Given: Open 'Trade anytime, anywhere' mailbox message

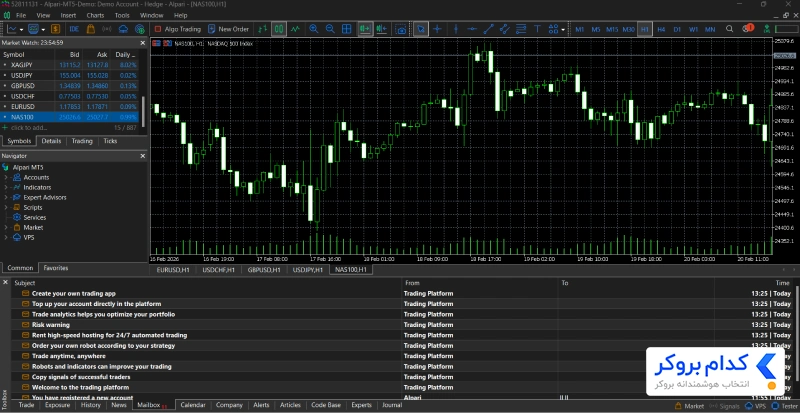Looking at the screenshot, I should click(x=68, y=356).
